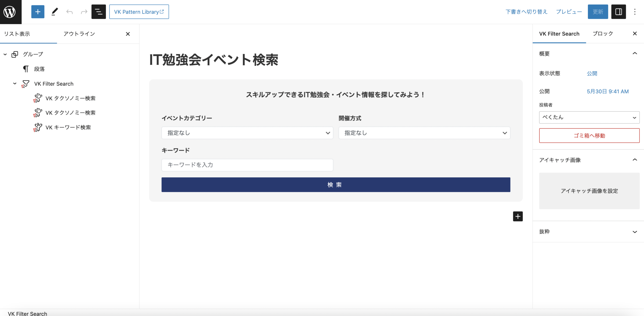
Task: Switch to the アウトライン tab
Action: point(79,33)
